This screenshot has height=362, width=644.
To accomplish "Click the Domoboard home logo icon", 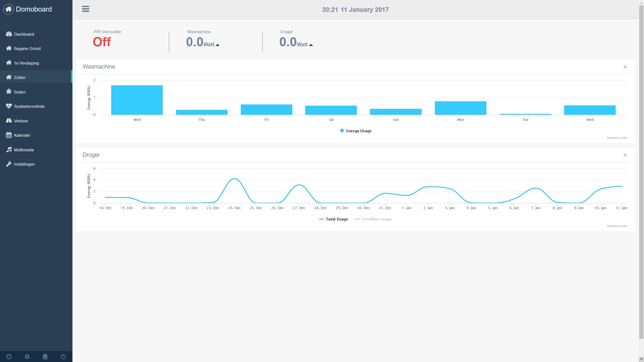I will click(x=9, y=9).
